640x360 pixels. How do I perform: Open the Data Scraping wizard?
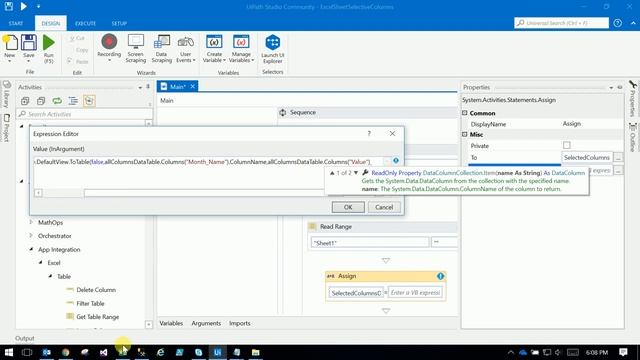162,48
